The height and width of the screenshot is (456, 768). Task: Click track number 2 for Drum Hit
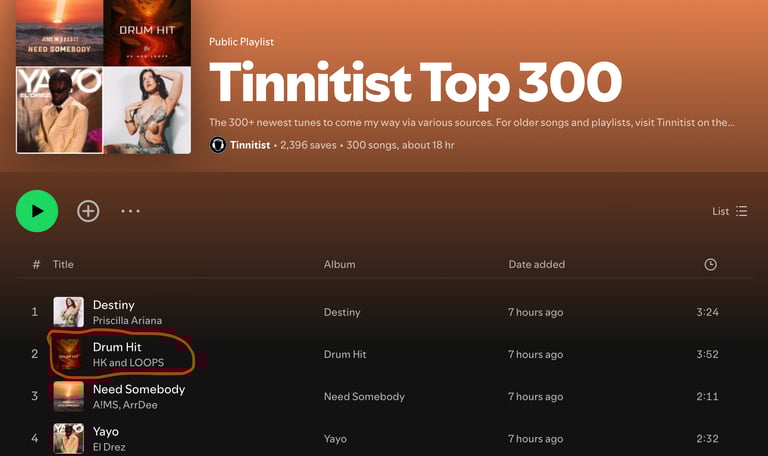pos(35,354)
